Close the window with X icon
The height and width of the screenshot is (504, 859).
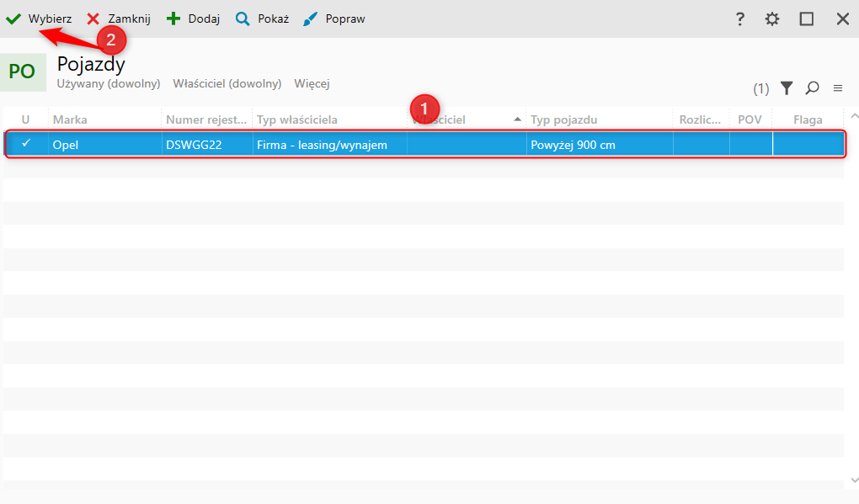842,19
